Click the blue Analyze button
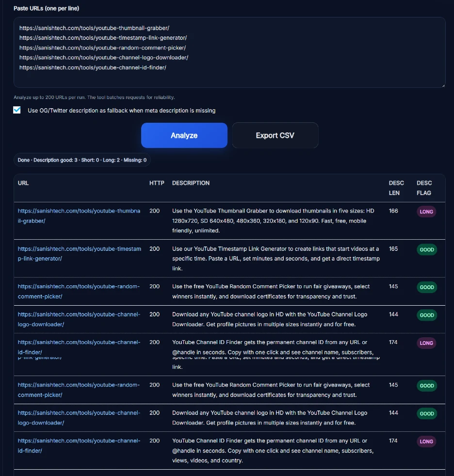 click(x=184, y=135)
